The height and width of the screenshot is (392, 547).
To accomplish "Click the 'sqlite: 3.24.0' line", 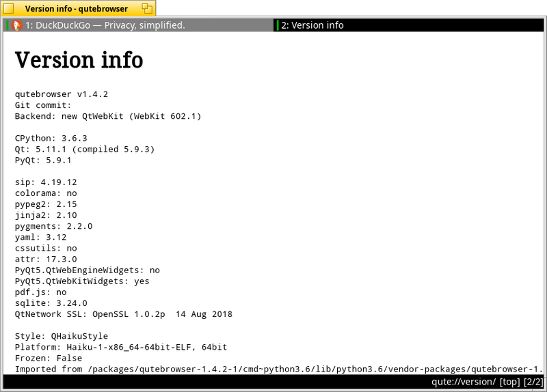I will pos(51,303).
